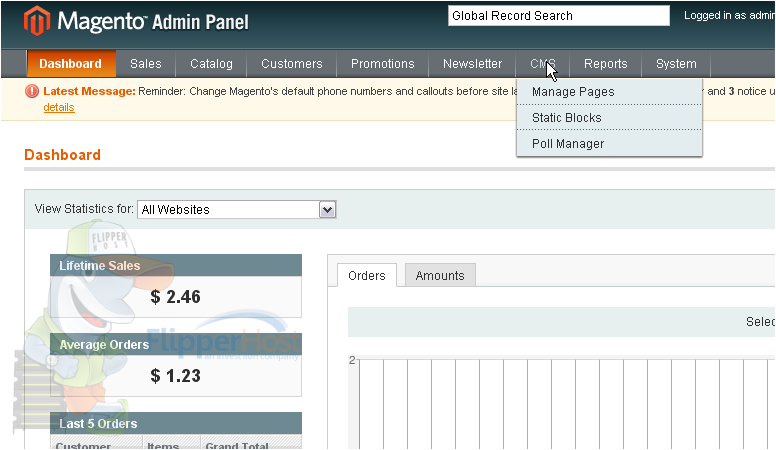
Task: Switch to the Orders tab
Action: 367,275
